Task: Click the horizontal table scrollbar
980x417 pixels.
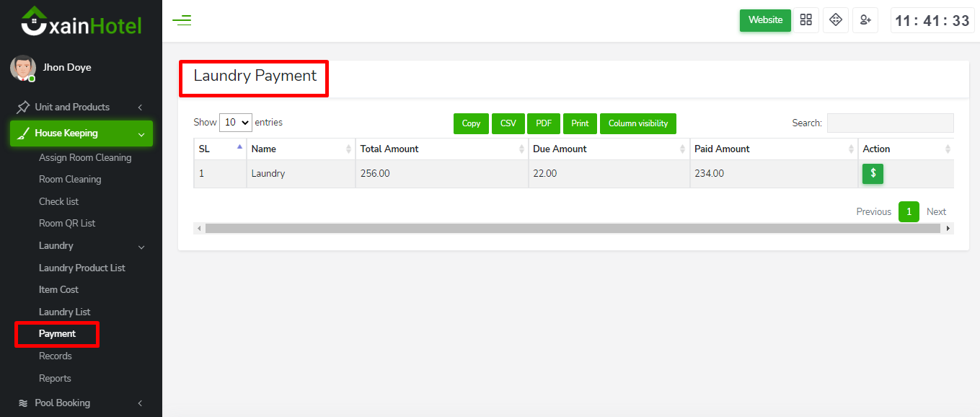Action: pyautogui.click(x=573, y=228)
